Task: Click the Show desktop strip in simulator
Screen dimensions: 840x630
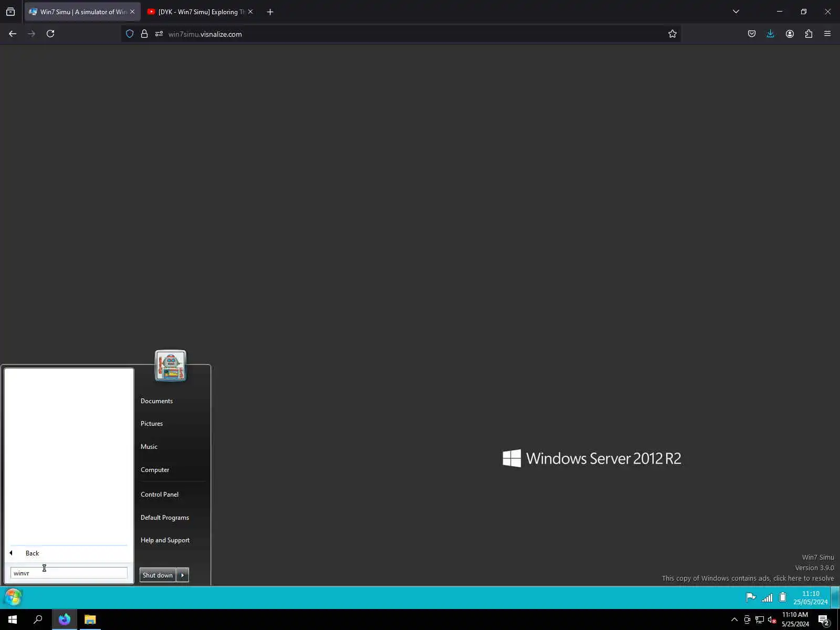Action: click(835, 597)
